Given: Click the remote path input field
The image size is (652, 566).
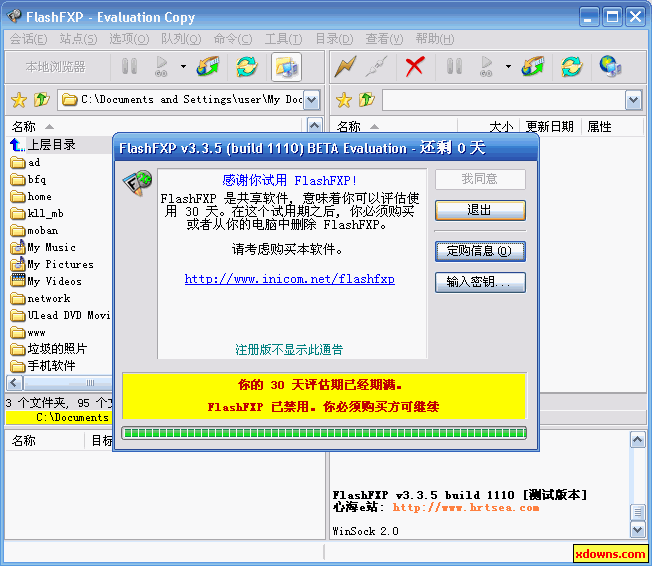Looking at the screenshot, I should click(x=504, y=100).
